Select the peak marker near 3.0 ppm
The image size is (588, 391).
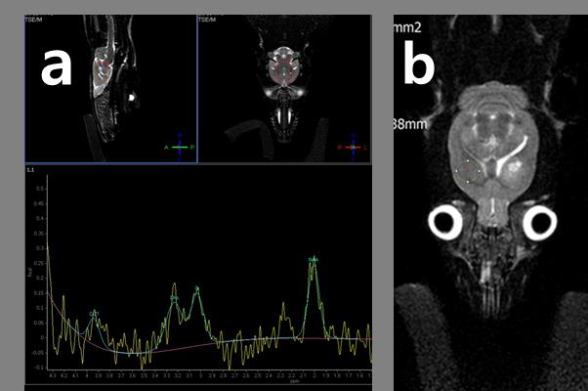point(196,288)
